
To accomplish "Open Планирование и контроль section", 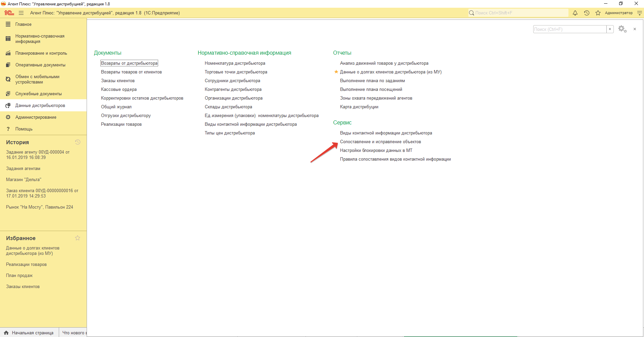I will coord(43,53).
